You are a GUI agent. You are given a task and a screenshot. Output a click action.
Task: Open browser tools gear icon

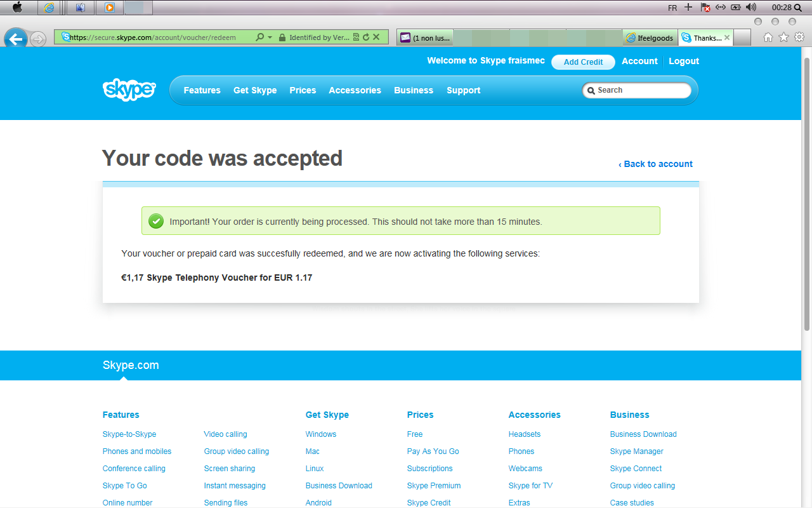[799, 37]
